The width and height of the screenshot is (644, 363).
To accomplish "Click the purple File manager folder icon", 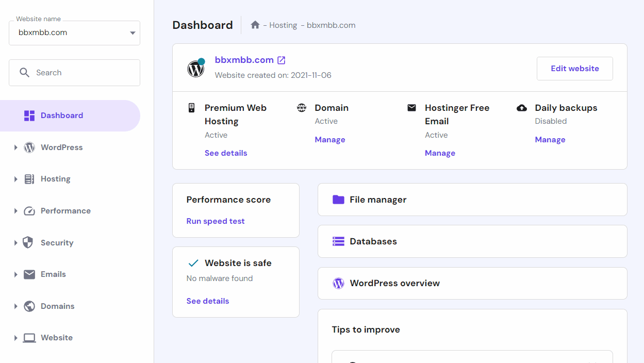I will (338, 200).
